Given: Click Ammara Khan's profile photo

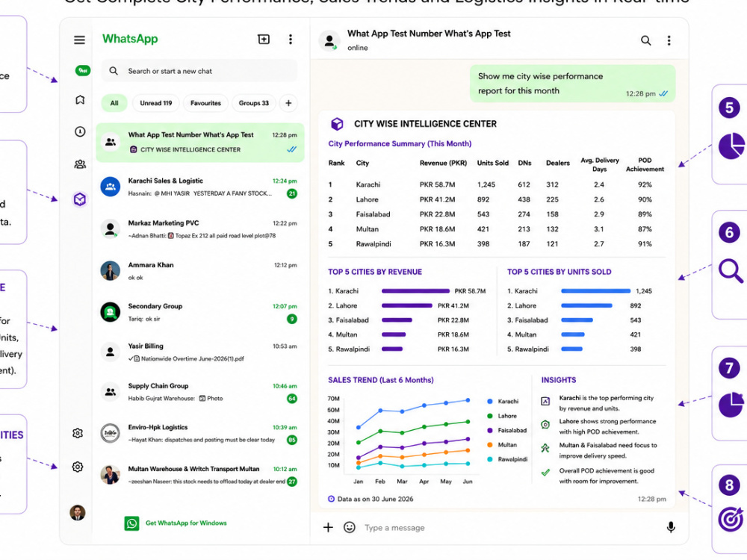Looking at the screenshot, I should point(111,270).
